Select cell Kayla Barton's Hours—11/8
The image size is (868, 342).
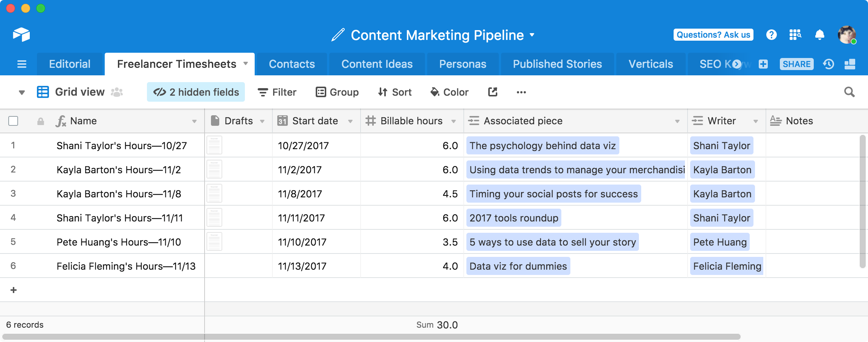coord(119,194)
